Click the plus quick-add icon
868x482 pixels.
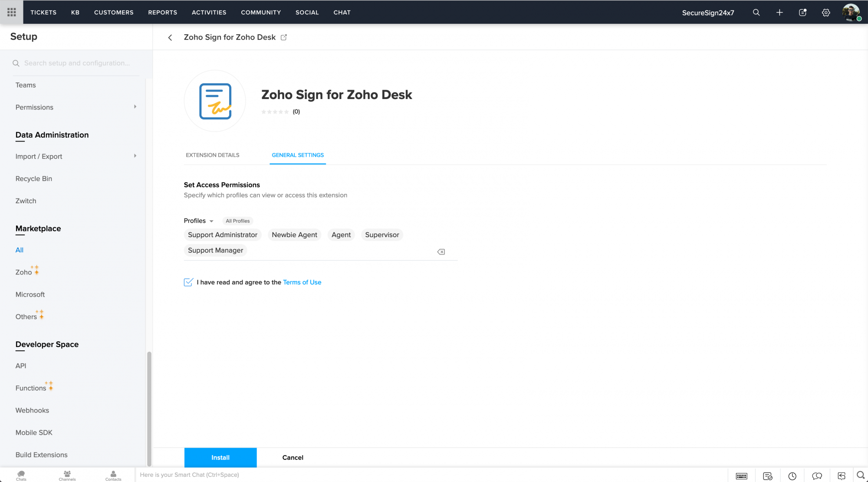coord(779,12)
